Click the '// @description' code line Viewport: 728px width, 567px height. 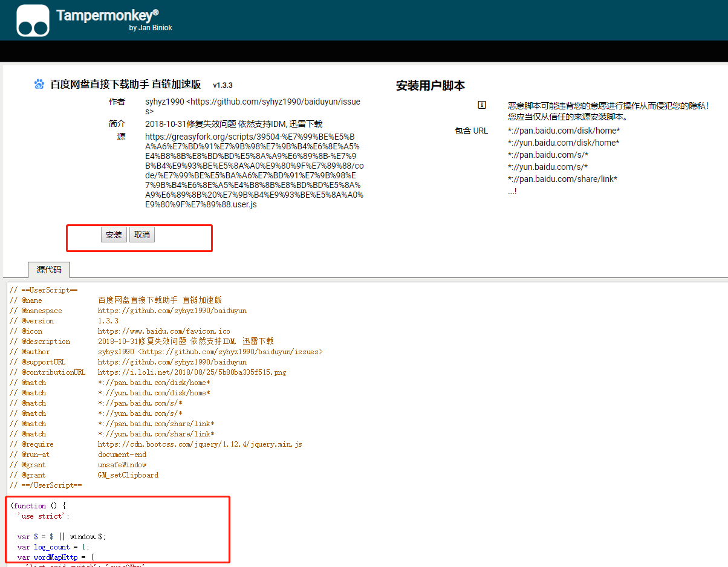[141, 342]
